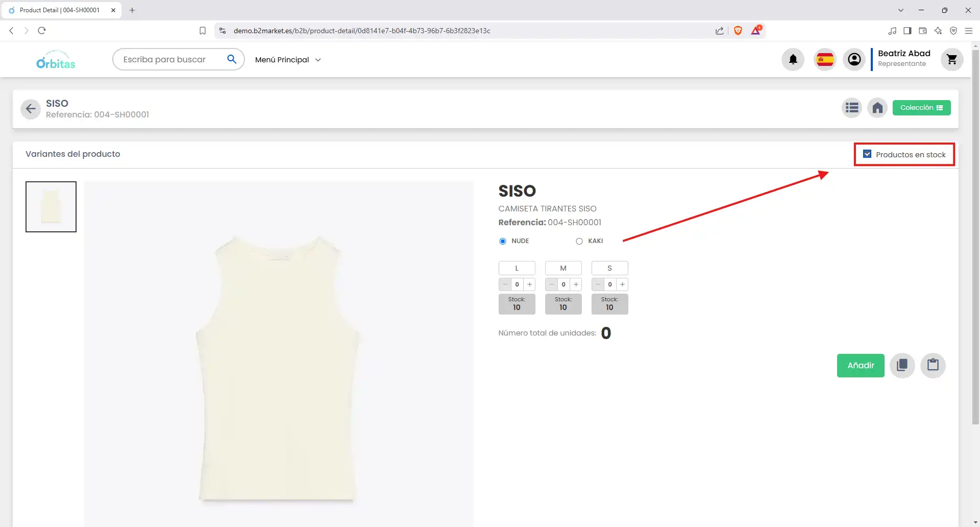Open a new browser tab
The height and width of the screenshot is (527, 980).
(132, 10)
